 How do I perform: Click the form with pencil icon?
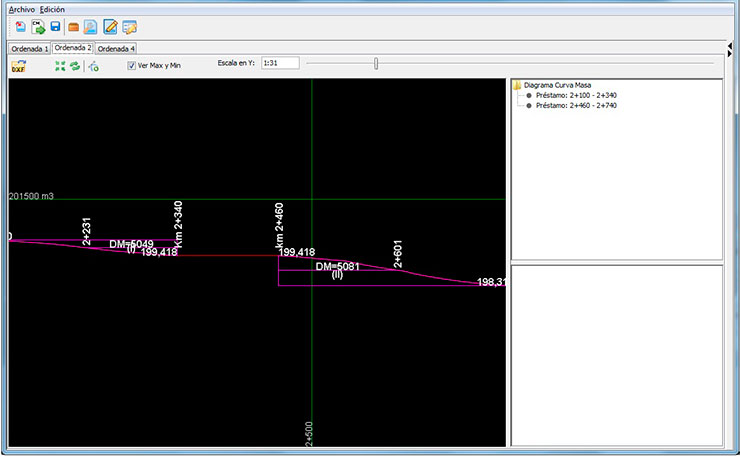point(129,27)
